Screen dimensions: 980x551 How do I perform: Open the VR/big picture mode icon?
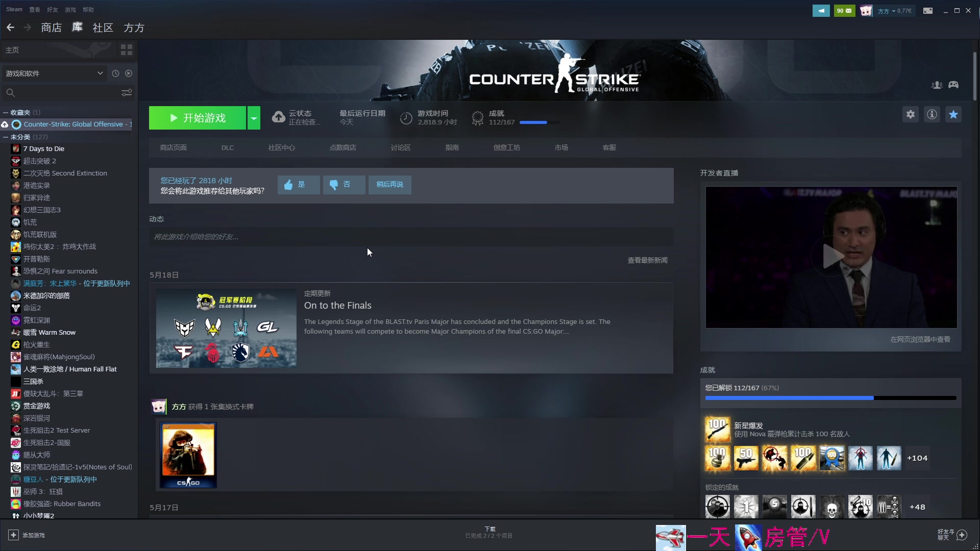coord(928,11)
